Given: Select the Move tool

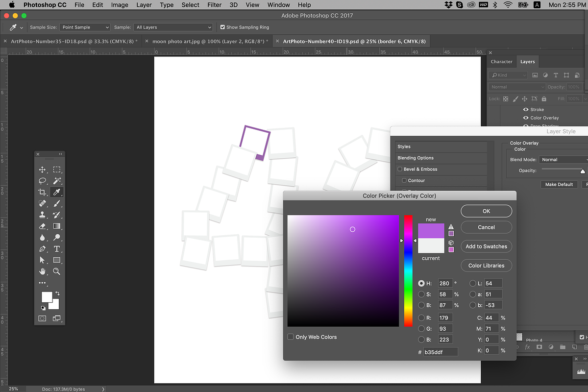Looking at the screenshot, I should [x=43, y=170].
